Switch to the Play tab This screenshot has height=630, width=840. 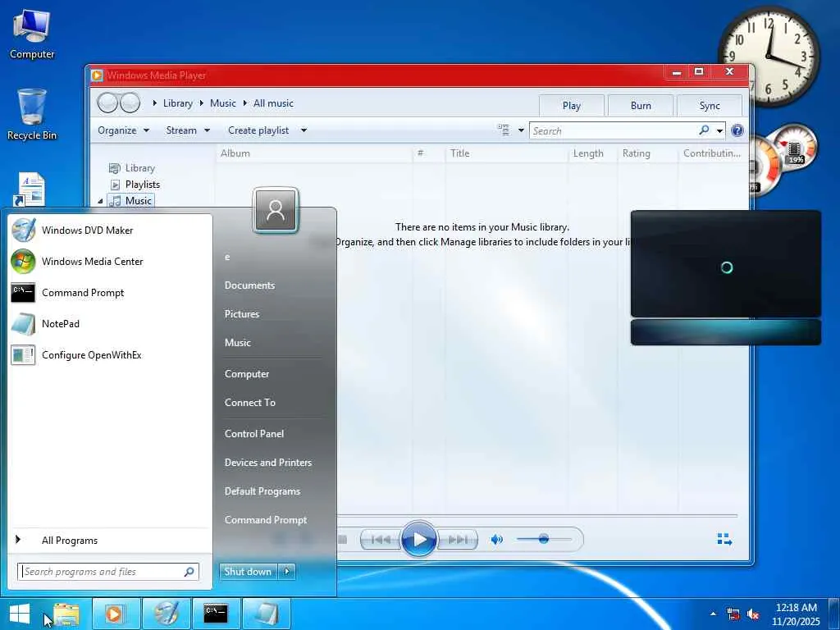pyautogui.click(x=572, y=106)
